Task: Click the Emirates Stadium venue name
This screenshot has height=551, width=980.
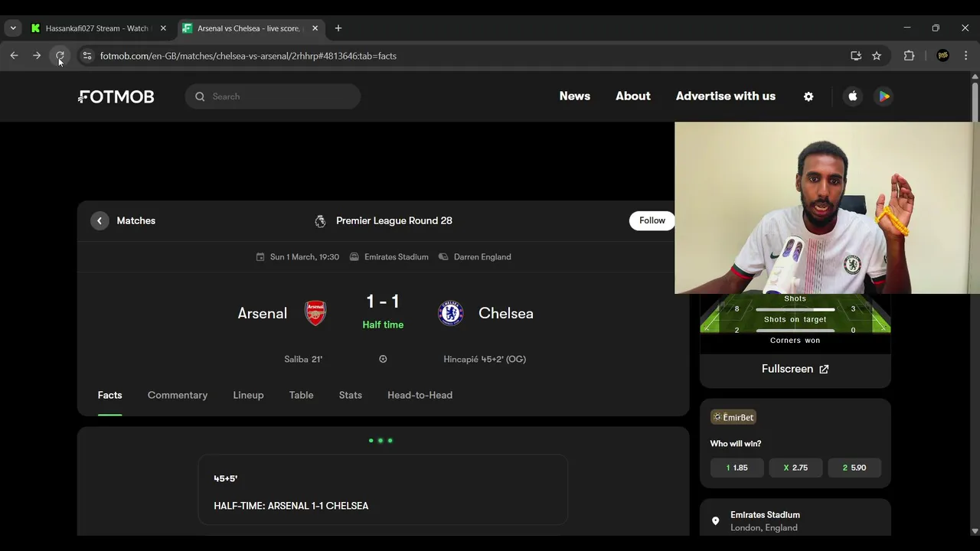Action: pos(765,515)
